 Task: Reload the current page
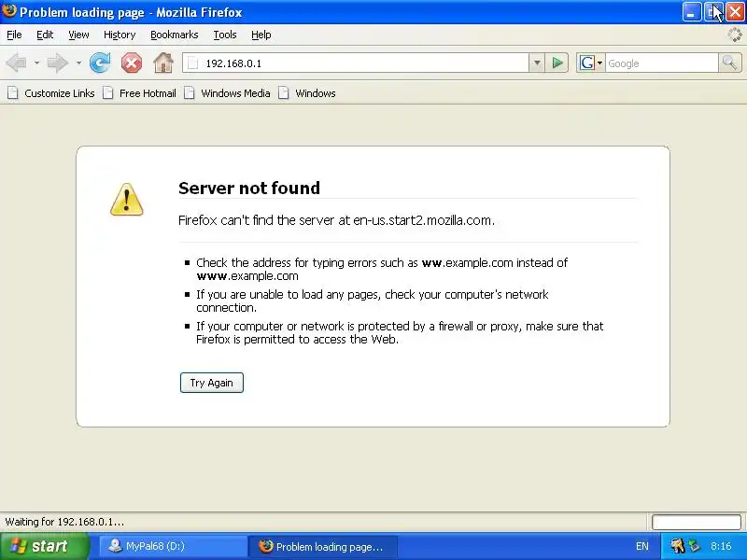[x=100, y=63]
